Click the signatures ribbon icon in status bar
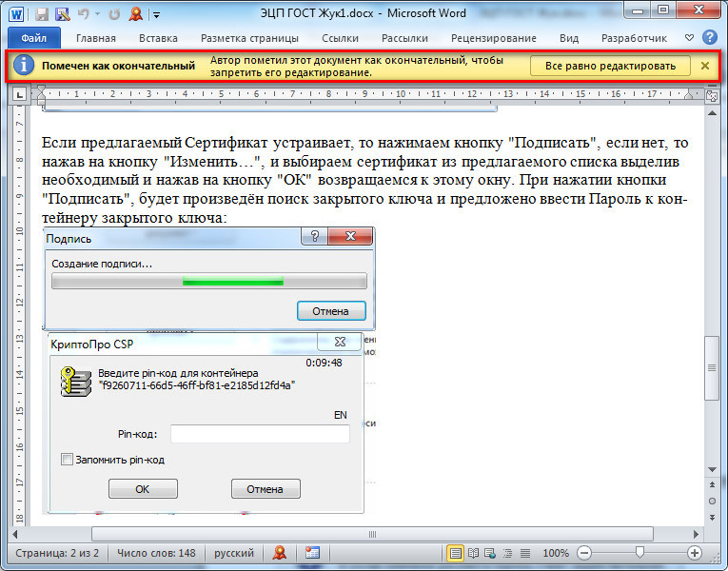Image resolution: width=728 pixels, height=571 pixels. tap(279, 552)
